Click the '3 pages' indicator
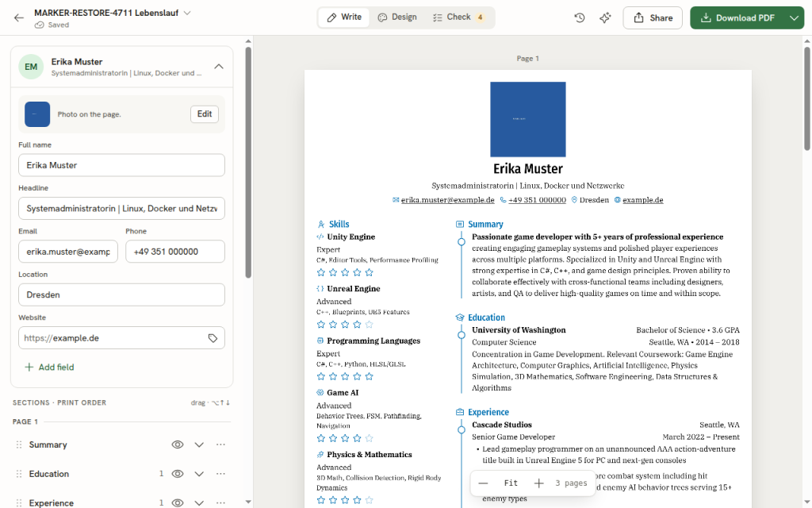The height and width of the screenshot is (508, 812). point(571,483)
